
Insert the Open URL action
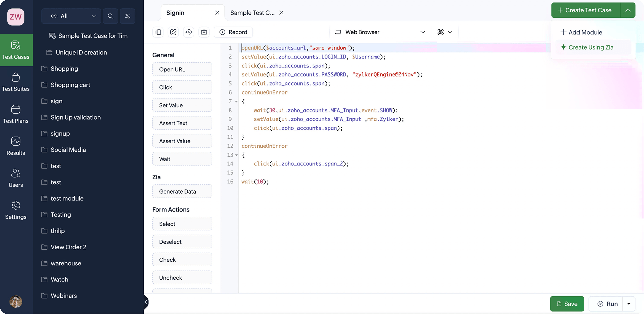pyautogui.click(x=182, y=69)
